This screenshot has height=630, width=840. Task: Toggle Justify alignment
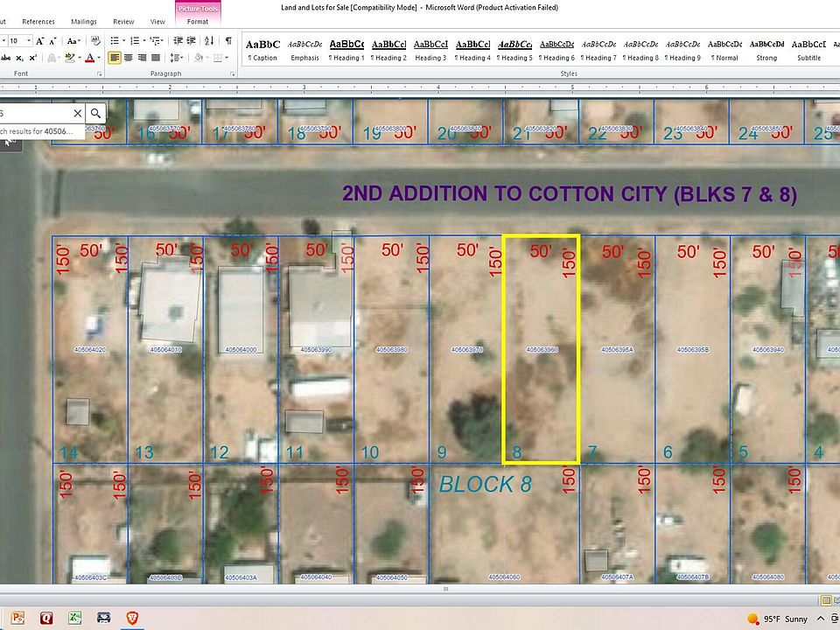pos(156,58)
